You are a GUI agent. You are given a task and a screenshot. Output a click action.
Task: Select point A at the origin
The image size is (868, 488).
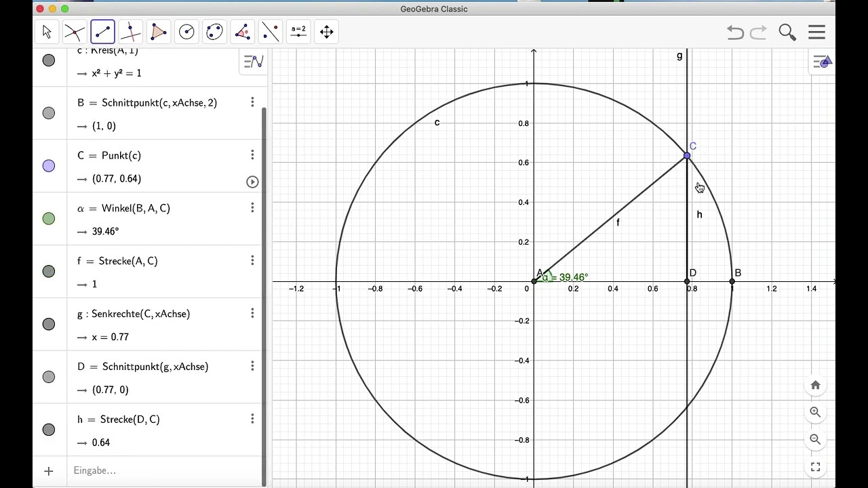pos(534,281)
